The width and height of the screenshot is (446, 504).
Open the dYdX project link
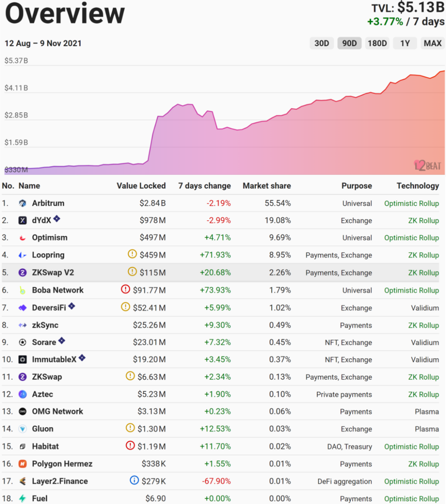tap(42, 221)
